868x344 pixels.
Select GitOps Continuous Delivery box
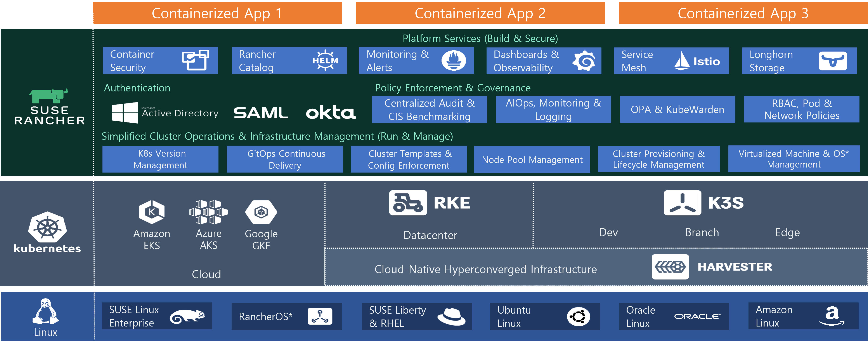click(x=285, y=159)
